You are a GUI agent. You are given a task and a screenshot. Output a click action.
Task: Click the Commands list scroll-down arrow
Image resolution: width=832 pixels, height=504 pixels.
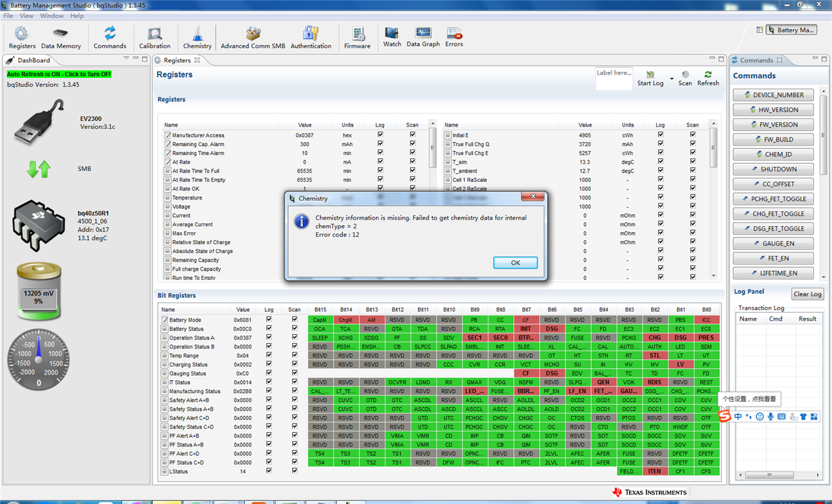[x=824, y=277]
